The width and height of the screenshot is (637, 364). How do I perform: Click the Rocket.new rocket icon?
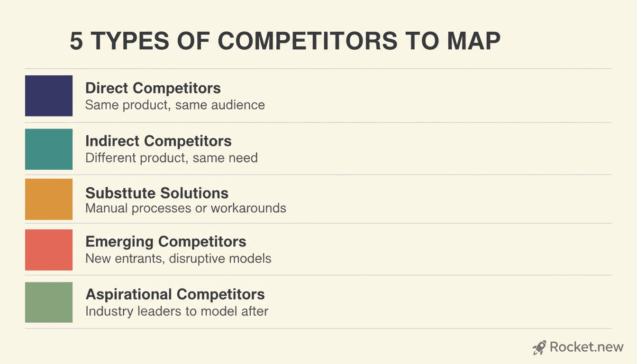point(539,347)
